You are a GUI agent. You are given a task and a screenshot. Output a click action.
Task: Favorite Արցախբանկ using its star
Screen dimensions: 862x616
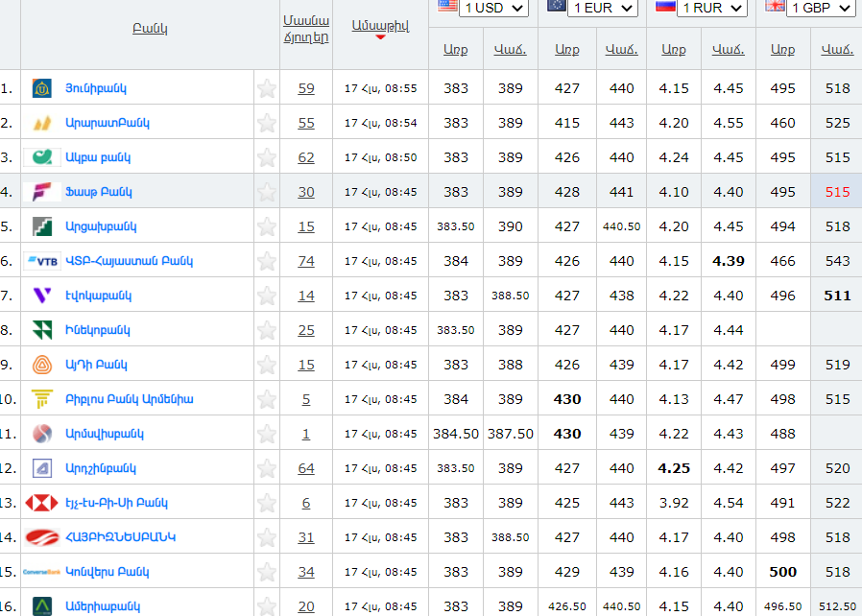(267, 226)
